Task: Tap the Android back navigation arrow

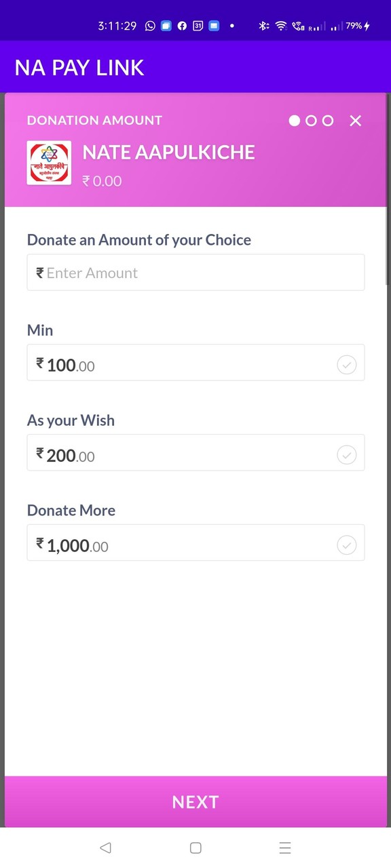Action: [x=105, y=847]
